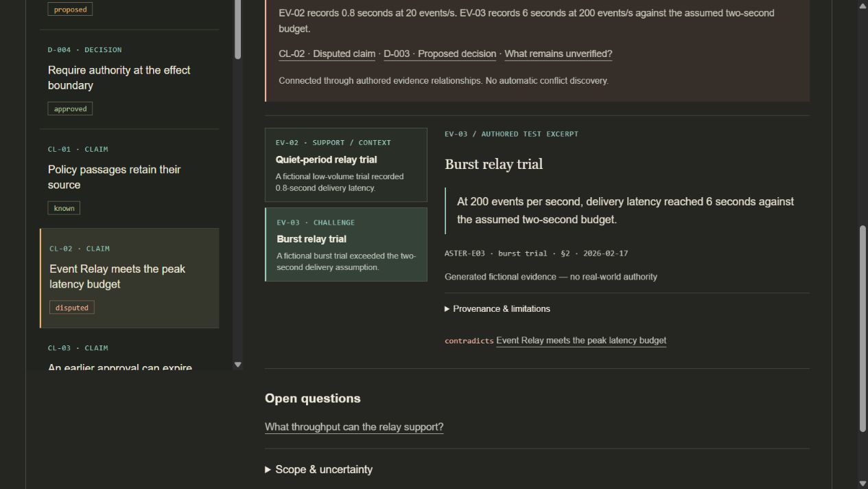
Task: Click the page scrollbar down arrow
Action: (x=863, y=484)
